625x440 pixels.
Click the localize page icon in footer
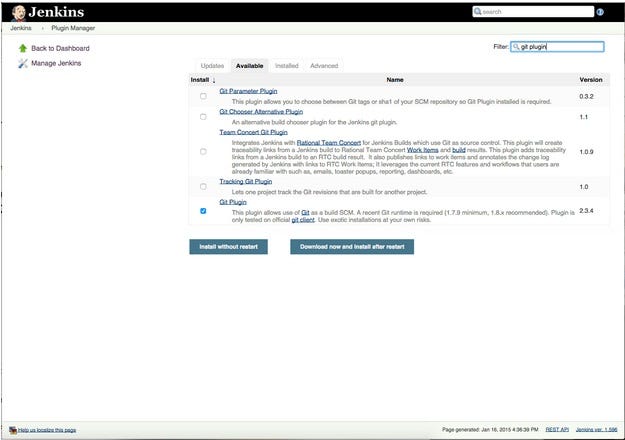13,430
